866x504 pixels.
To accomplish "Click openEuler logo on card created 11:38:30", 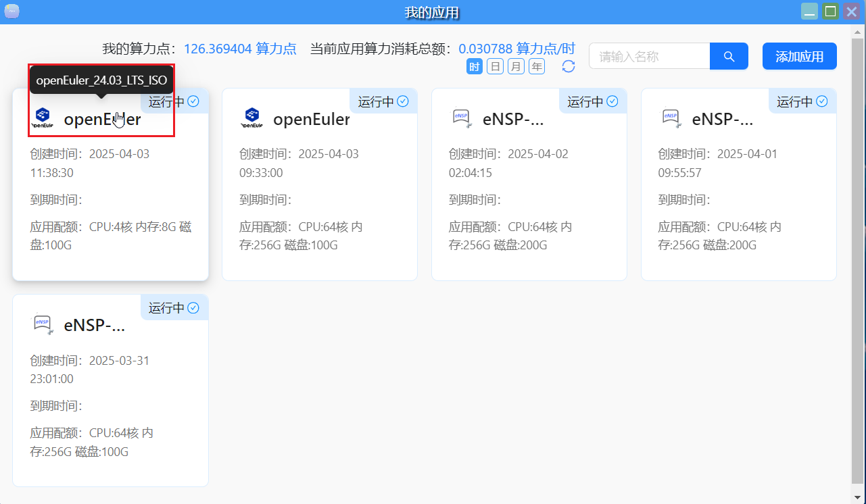I will [43, 118].
